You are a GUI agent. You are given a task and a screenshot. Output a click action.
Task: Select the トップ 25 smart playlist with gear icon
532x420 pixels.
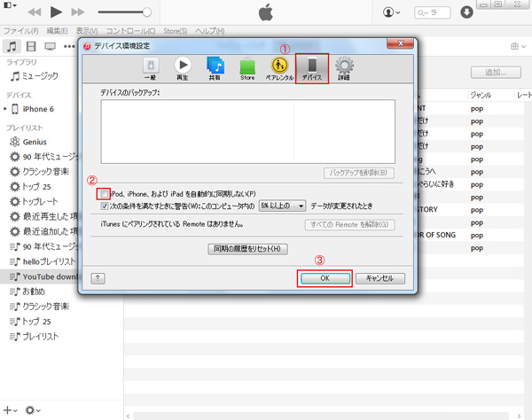(x=30, y=186)
